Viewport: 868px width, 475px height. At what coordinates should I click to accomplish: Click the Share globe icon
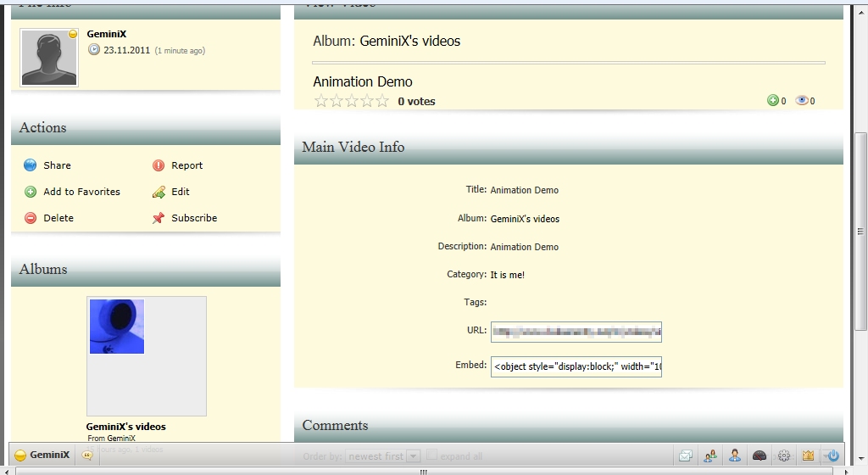point(31,165)
